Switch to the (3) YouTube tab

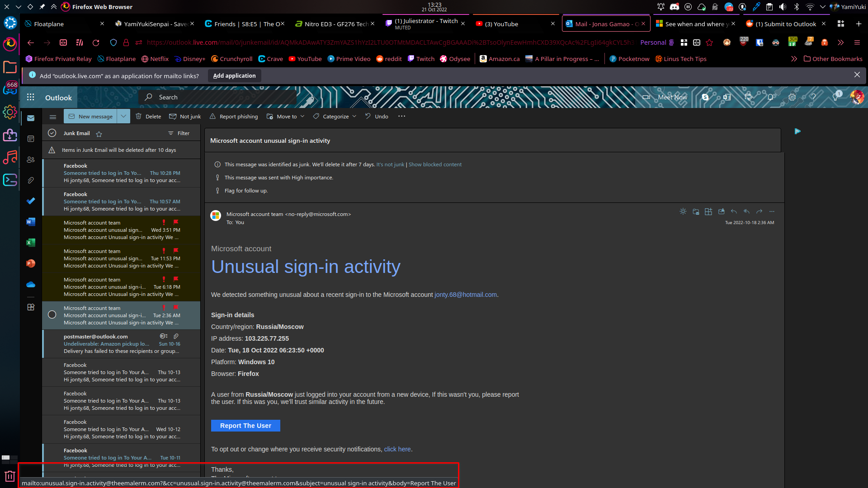[x=515, y=24]
